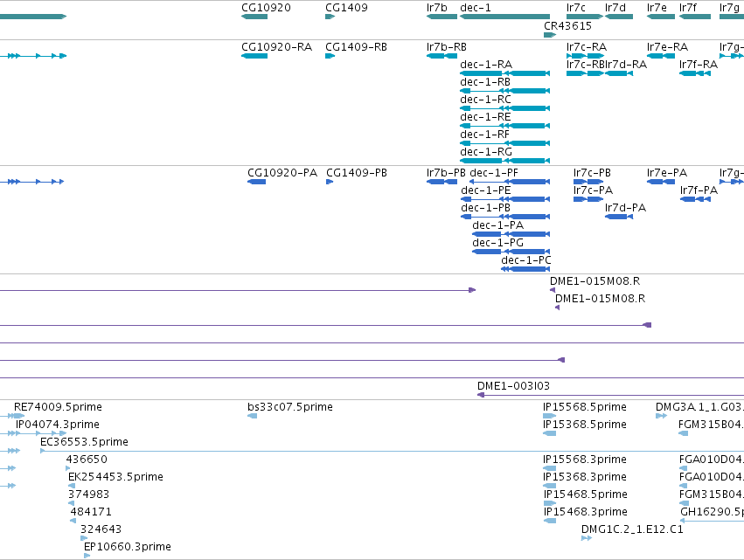Click the Ir7f gene label
Screen dimensions: 744x560
688,8
